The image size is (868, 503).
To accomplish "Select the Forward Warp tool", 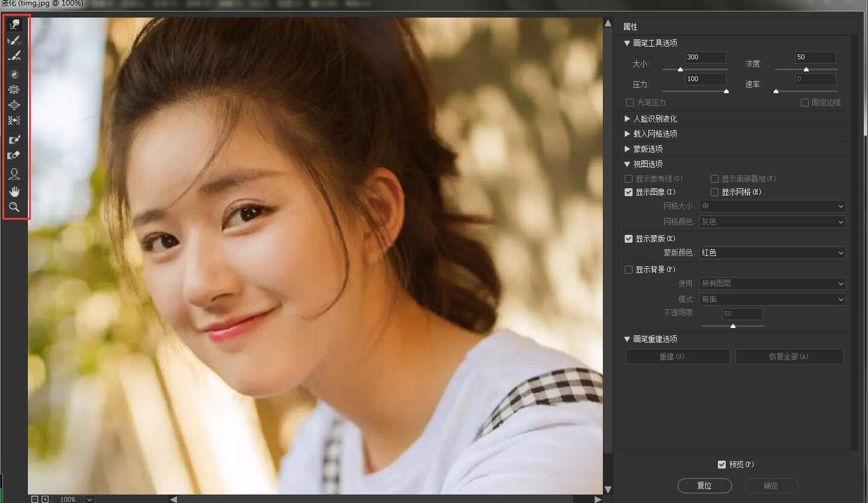I will point(15,24).
